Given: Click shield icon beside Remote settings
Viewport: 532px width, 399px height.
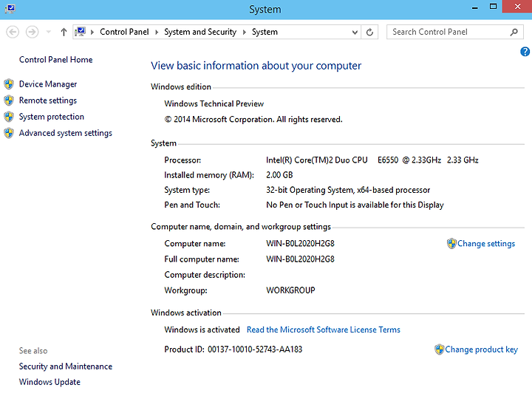Looking at the screenshot, I should (9, 100).
